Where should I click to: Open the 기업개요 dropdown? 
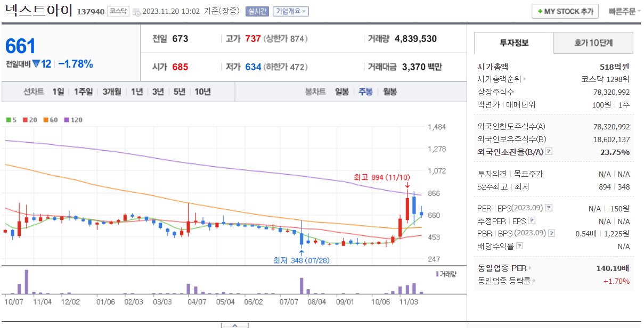point(291,11)
